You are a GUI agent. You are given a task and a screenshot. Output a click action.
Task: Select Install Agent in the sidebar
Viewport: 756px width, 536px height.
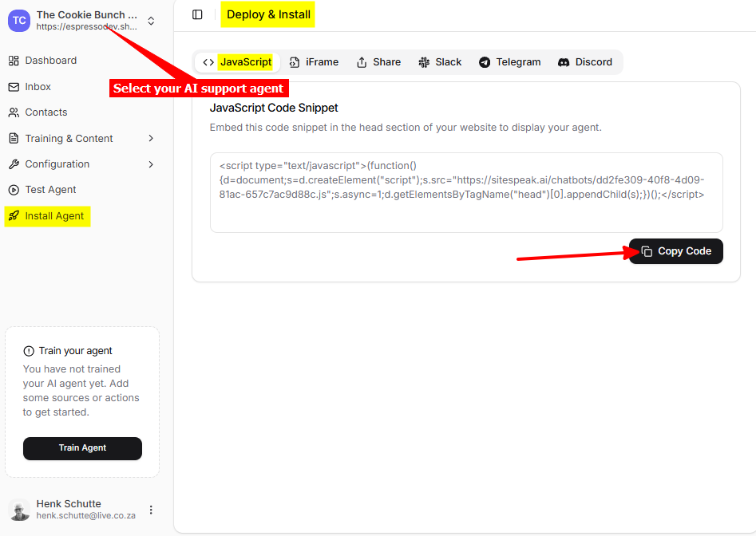[x=47, y=216]
